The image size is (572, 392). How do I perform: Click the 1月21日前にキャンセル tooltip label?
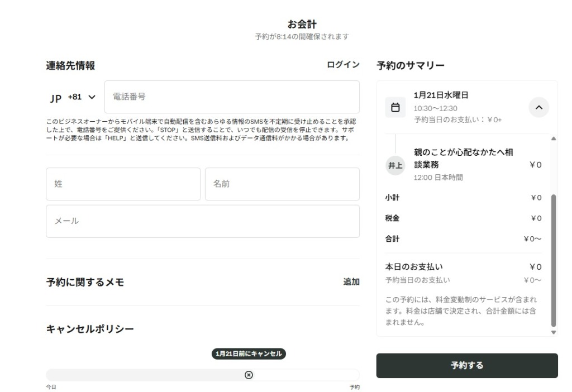(249, 353)
